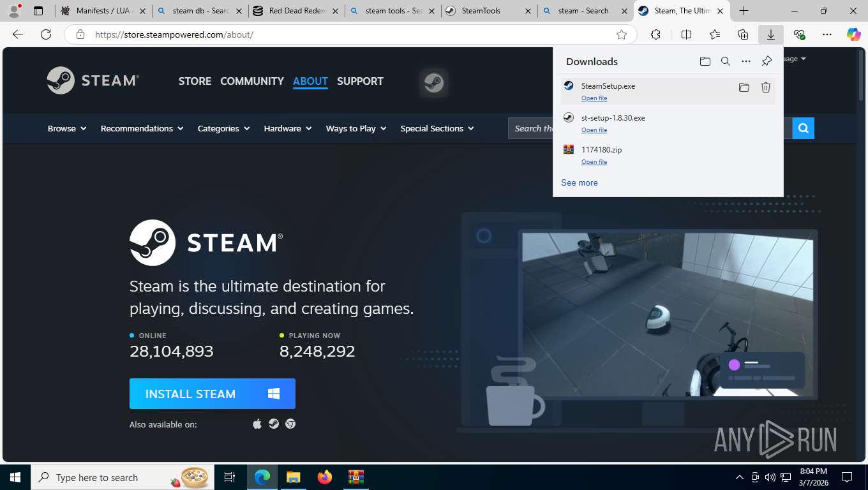Viewport: 868px width, 490px height.
Task: Delete SteamSetup.exe download
Action: 766,87
